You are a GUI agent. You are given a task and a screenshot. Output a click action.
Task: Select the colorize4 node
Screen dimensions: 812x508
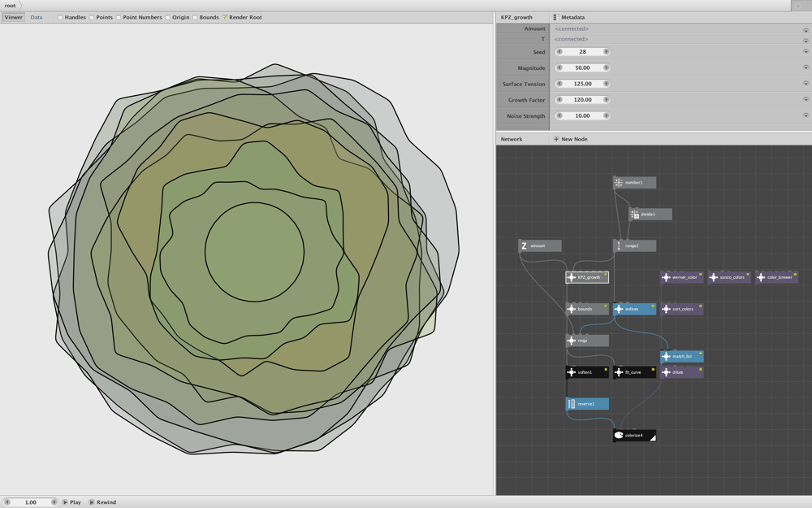(x=634, y=436)
